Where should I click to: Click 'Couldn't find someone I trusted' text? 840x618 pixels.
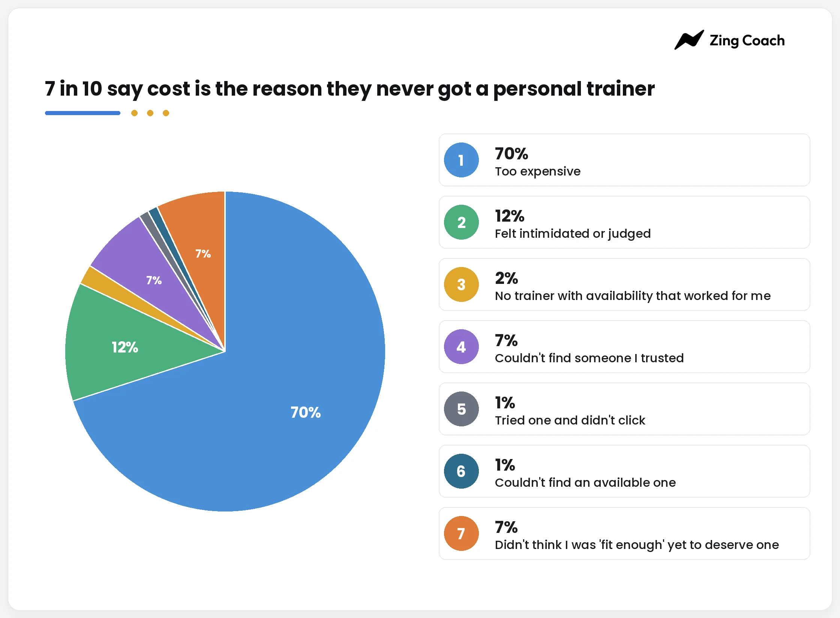click(x=589, y=358)
